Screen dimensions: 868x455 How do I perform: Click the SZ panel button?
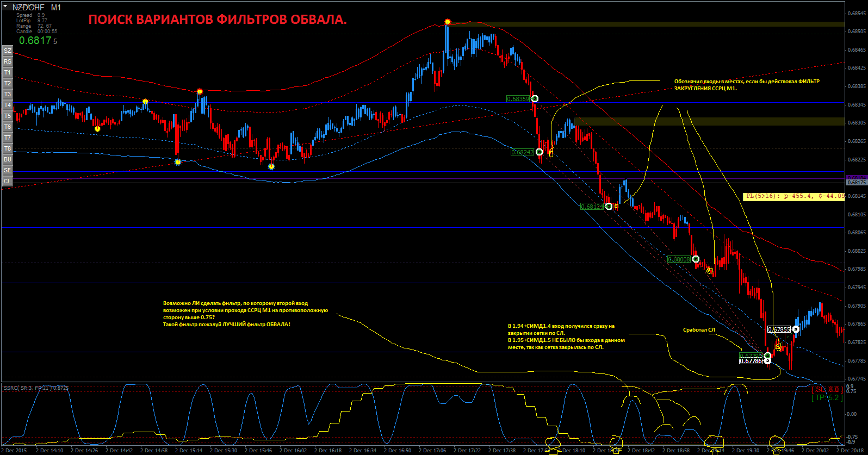(x=8, y=51)
